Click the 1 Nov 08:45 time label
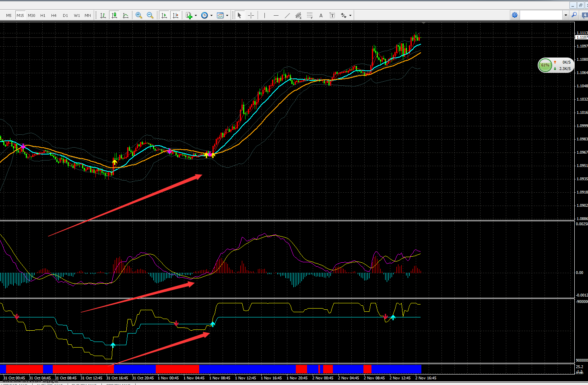This screenshot has width=588, height=385. [x=220, y=378]
